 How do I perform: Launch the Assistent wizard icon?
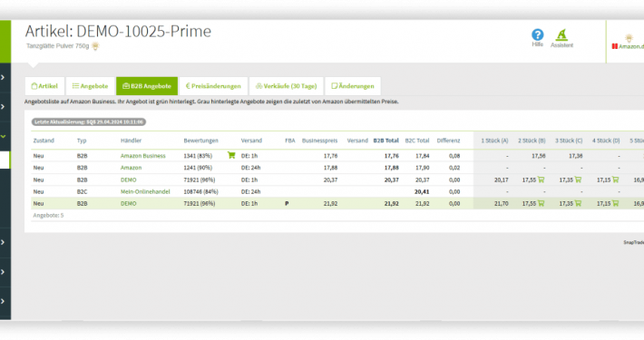561,34
